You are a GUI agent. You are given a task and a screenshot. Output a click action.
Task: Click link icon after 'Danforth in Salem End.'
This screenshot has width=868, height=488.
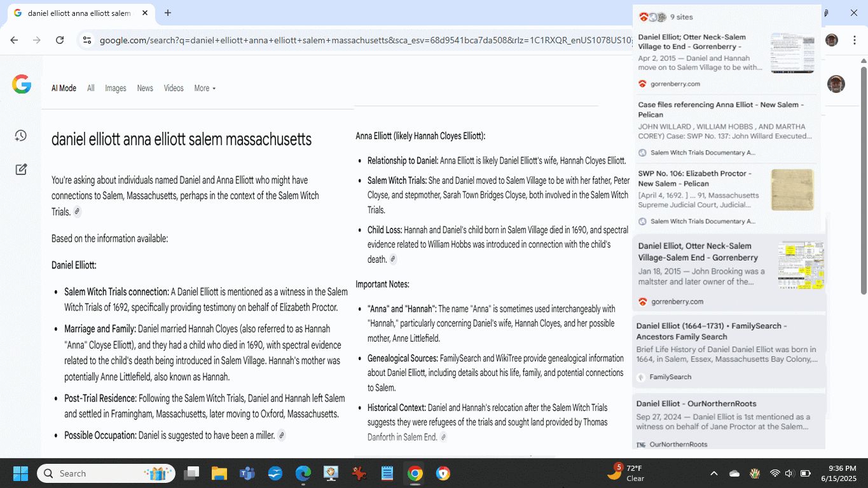tap(443, 437)
